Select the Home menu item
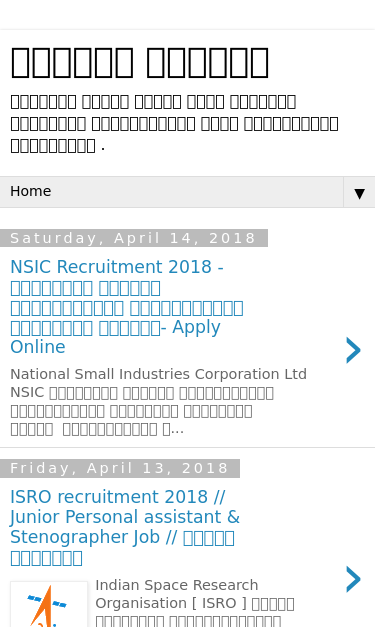 click(x=30, y=191)
